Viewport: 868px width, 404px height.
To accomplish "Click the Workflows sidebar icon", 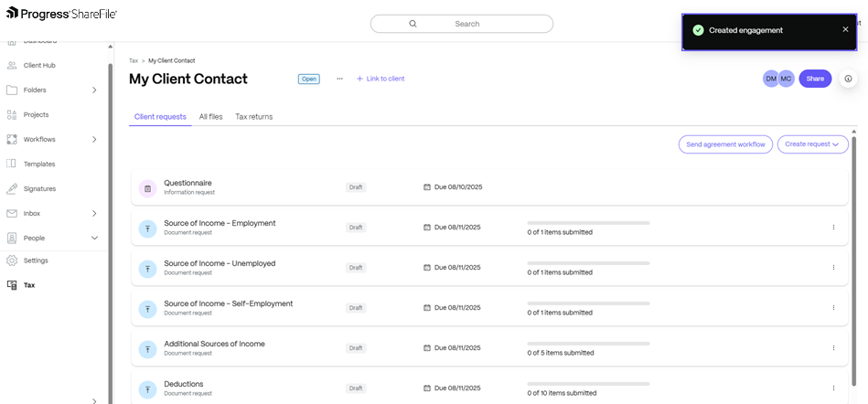I will (x=12, y=140).
